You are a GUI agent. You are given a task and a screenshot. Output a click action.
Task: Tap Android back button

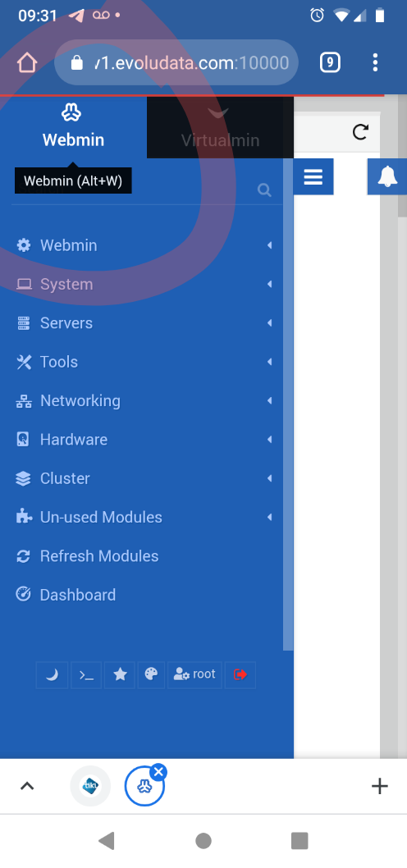pyautogui.click(x=107, y=841)
